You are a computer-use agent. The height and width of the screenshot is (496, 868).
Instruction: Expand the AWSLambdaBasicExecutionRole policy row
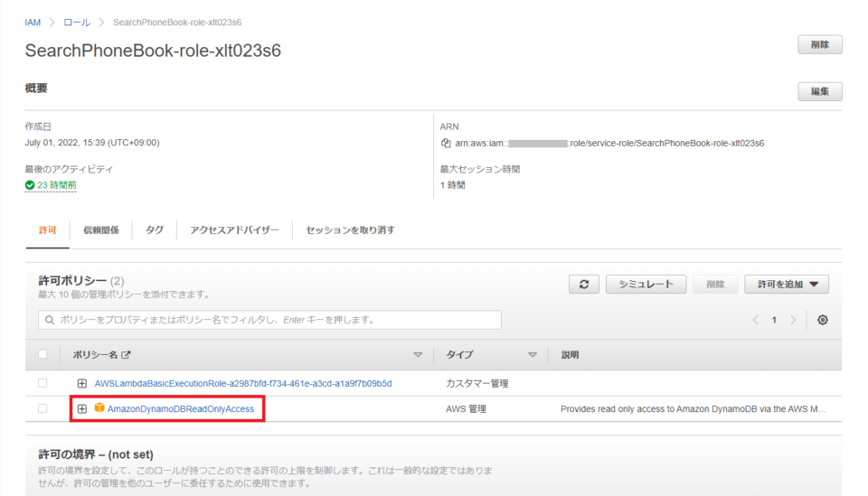82,383
